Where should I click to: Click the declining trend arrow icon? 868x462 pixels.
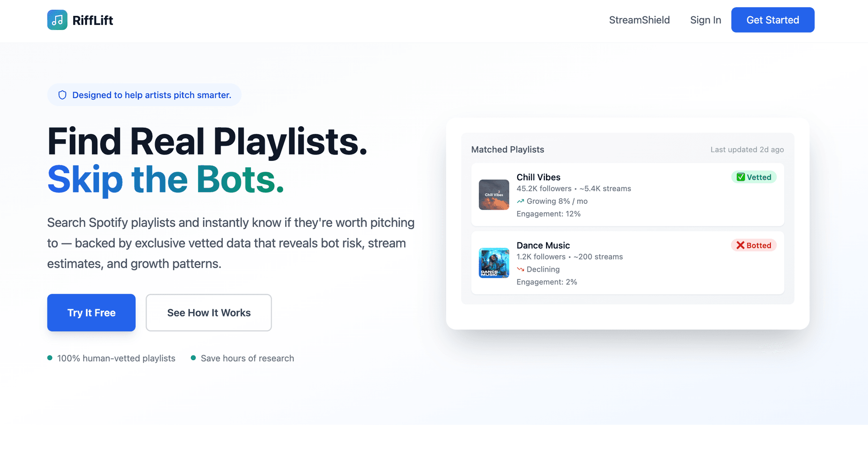(520, 269)
